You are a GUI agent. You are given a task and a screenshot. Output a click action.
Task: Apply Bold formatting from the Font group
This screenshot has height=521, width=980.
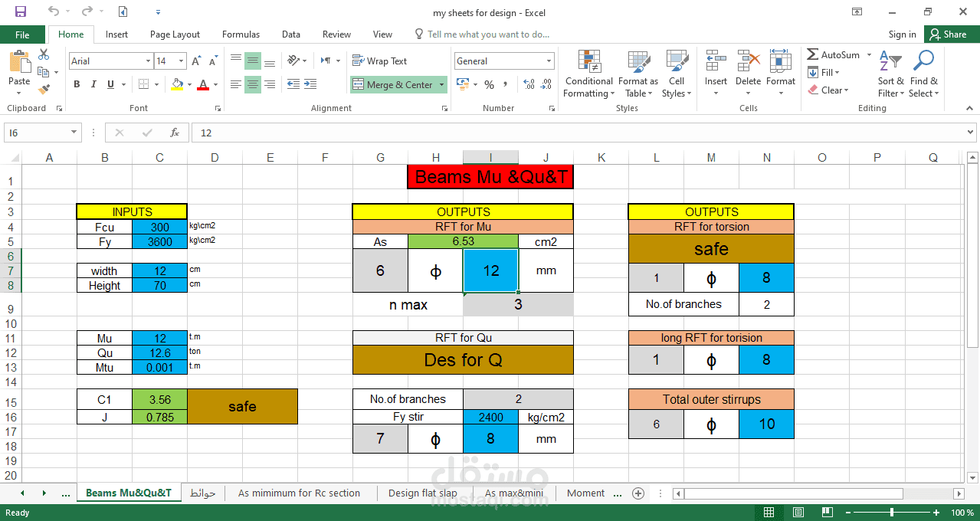(x=77, y=84)
